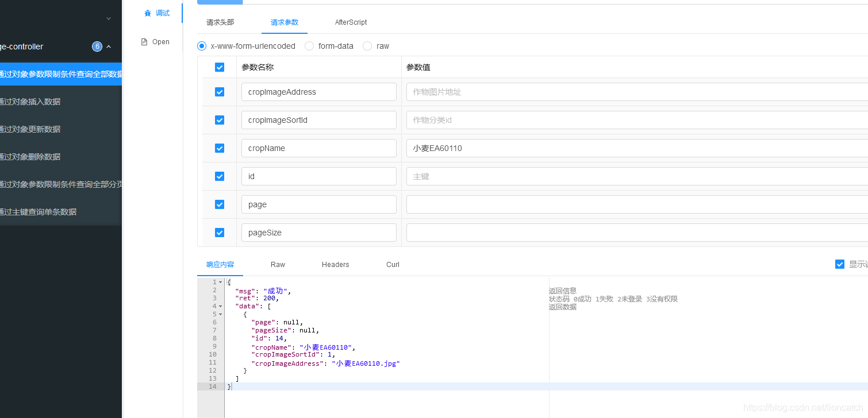Viewport: 868px width, 418px height.
Task: Click the 返回信息 description text
Action: point(563,291)
